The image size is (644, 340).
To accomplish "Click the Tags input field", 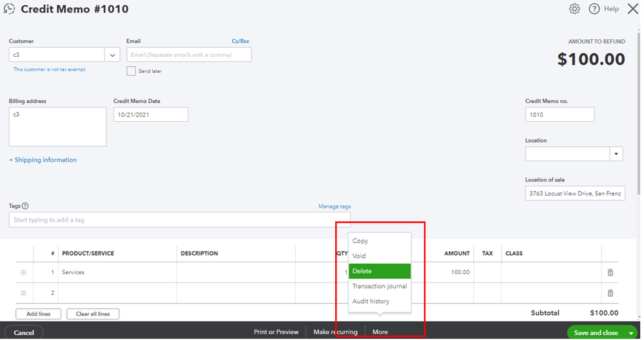I will click(x=179, y=219).
